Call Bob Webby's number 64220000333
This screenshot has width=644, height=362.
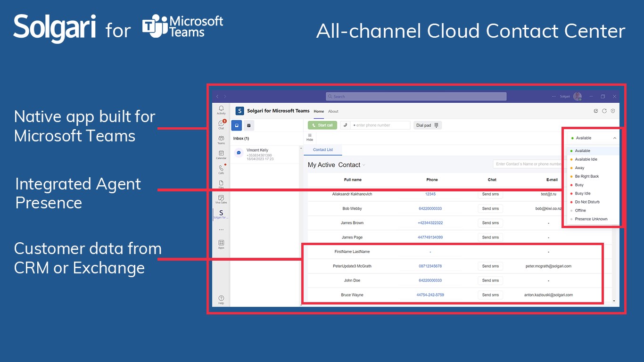pos(430,208)
